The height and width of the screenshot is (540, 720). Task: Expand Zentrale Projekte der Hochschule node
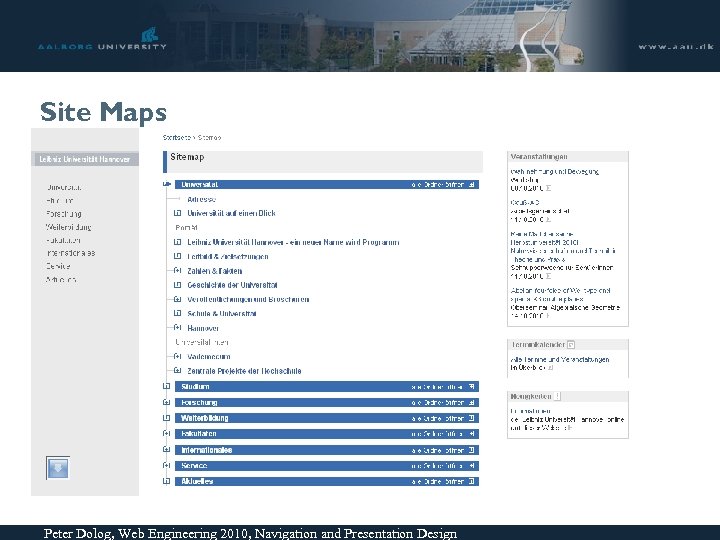point(177,371)
